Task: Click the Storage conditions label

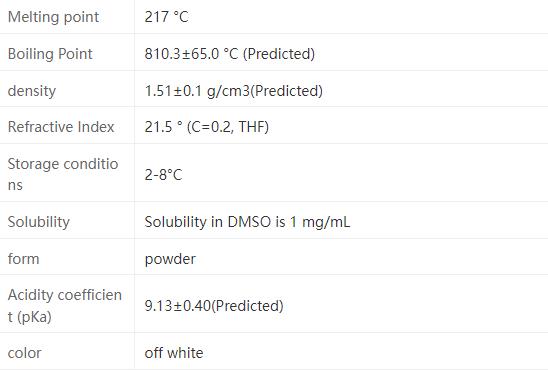Action: tap(63, 174)
